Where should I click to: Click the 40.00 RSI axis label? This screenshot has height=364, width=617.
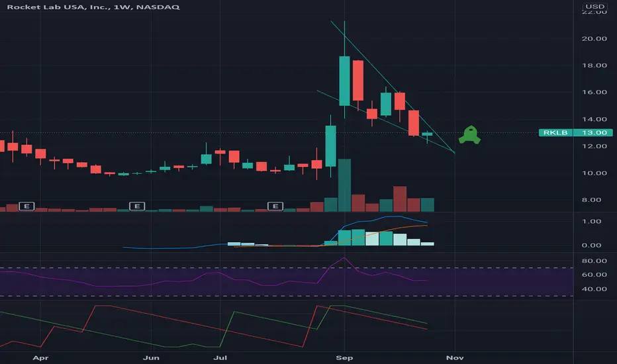point(594,289)
